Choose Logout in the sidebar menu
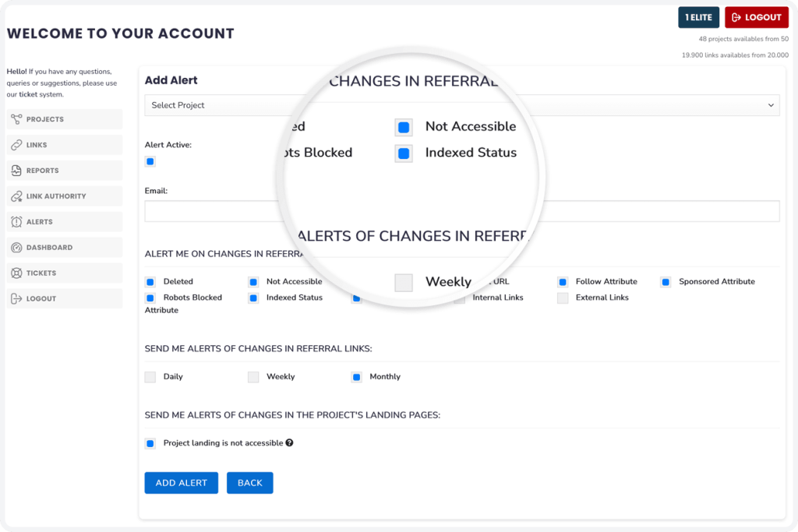This screenshot has height=532, width=798. tap(65, 298)
